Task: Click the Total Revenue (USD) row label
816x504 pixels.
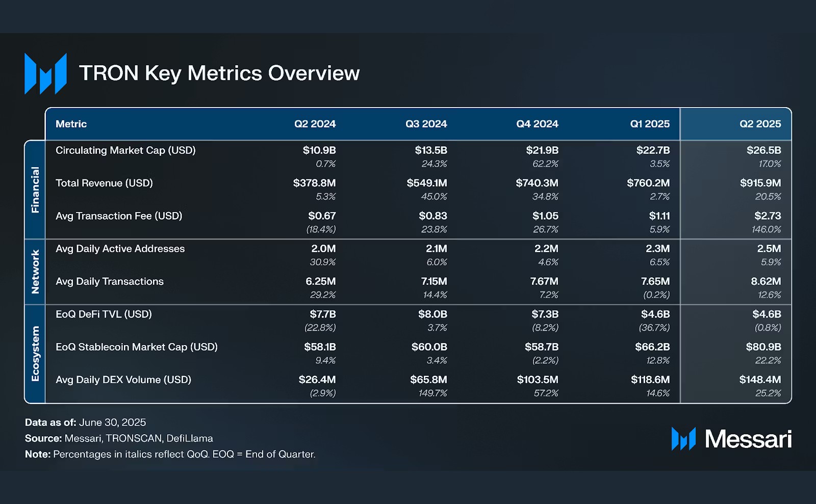Action: pos(104,183)
